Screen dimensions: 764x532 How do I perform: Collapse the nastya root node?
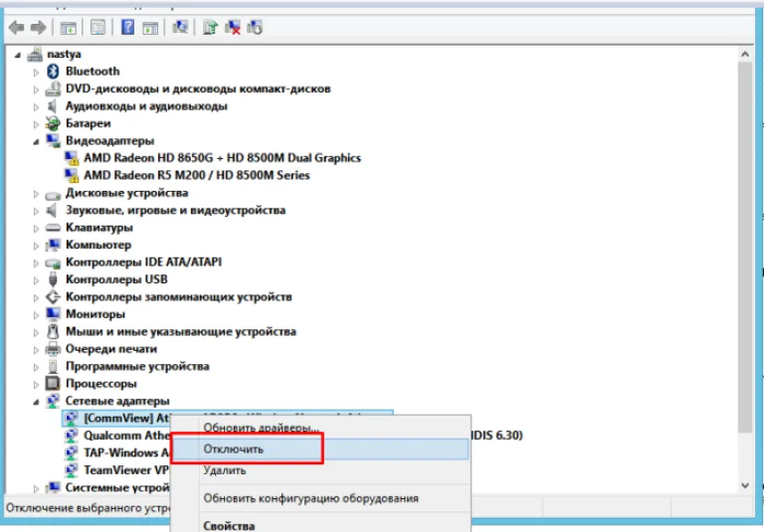point(18,55)
